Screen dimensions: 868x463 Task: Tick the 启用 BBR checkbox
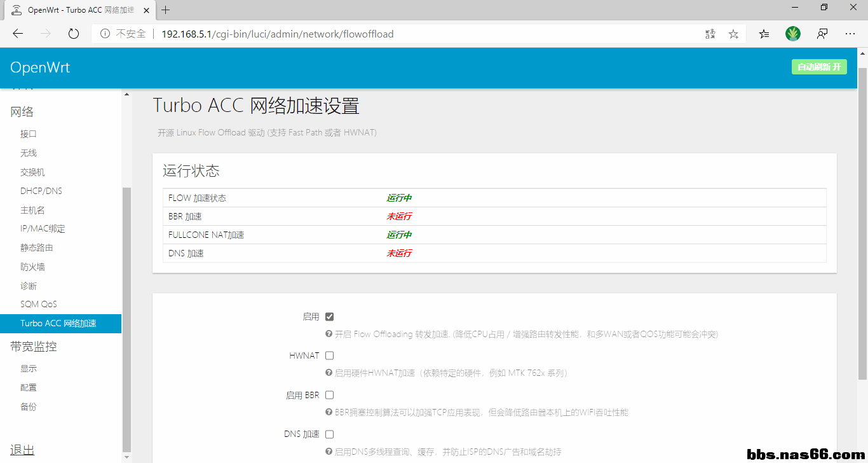pos(329,395)
